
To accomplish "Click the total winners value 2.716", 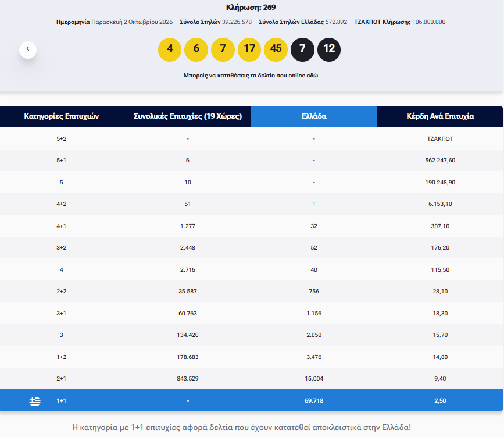I will coord(188,269).
